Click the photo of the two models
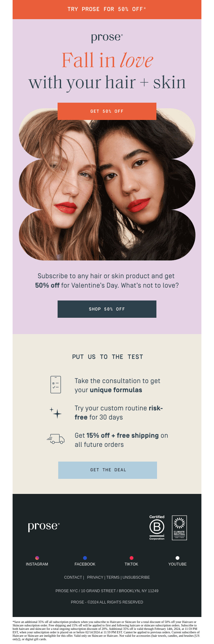Viewport: 214px width, 644px height. (x=107, y=188)
